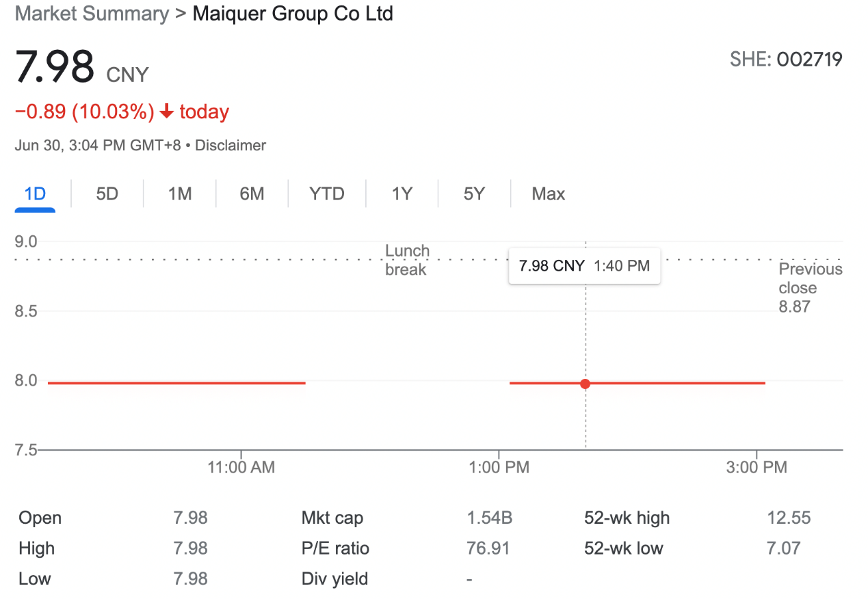The width and height of the screenshot is (868, 599).
Task: Click the Lunch break chart label
Action: click(x=407, y=261)
